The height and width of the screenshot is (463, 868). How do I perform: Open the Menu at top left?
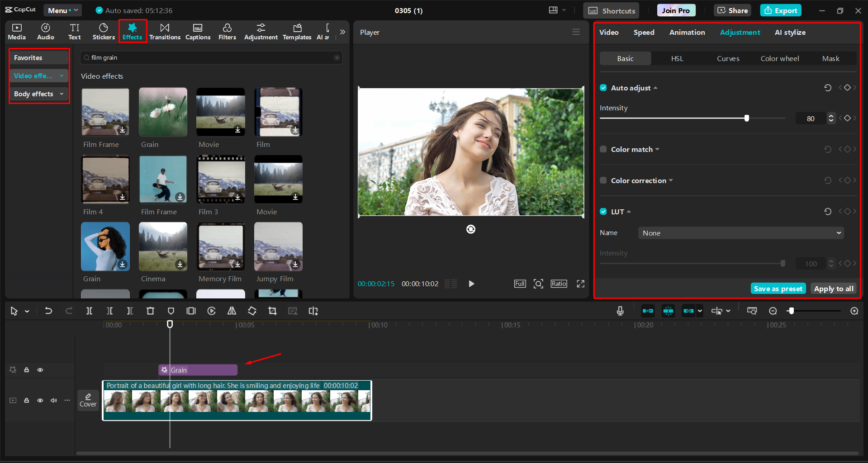coord(62,10)
